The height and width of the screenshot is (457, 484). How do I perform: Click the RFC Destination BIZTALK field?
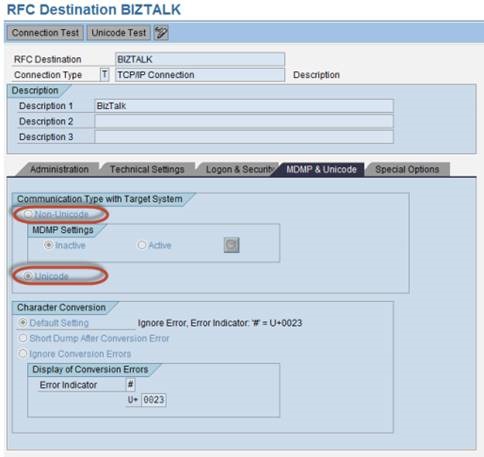click(x=200, y=59)
